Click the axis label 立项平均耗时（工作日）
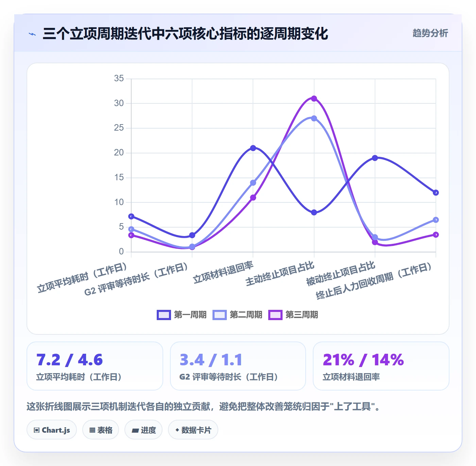 click(x=83, y=277)
